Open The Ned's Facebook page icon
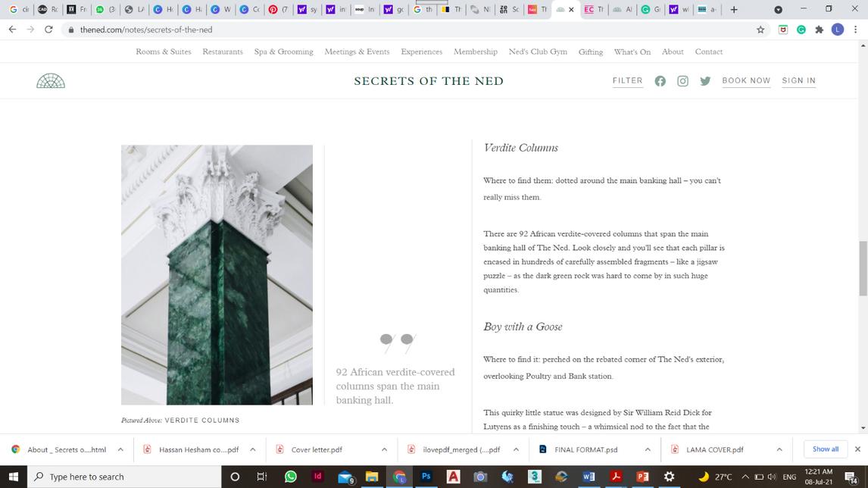868x488 pixels. (660, 81)
